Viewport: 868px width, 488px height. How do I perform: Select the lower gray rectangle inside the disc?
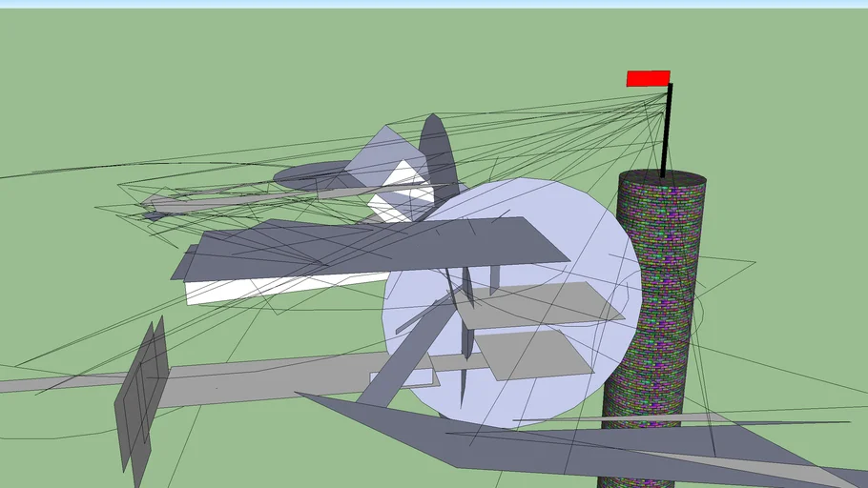pyautogui.click(x=534, y=356)
